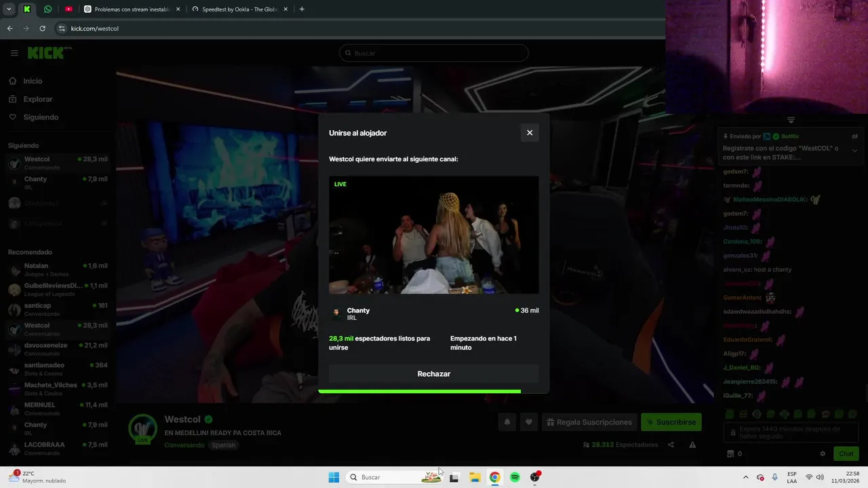This screenshot has height=488, width=868.
Task: Switch to the WhatsApp pinned tab
Action: 47,9
